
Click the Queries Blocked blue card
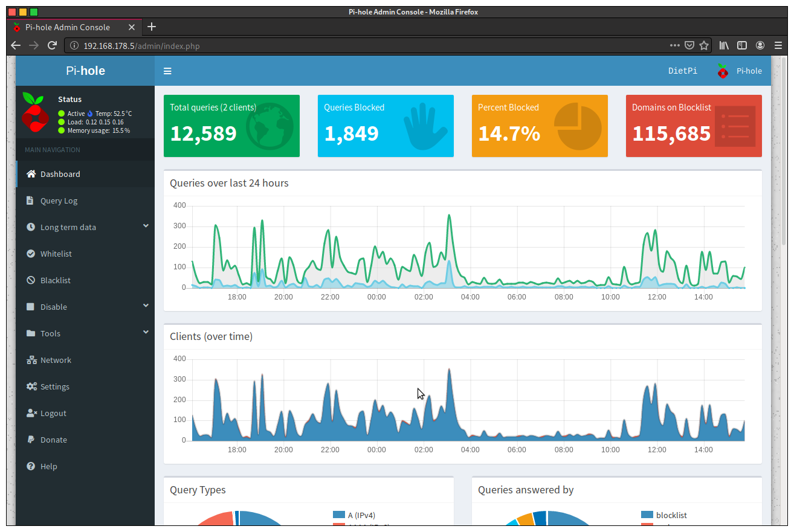coord(386,126)
